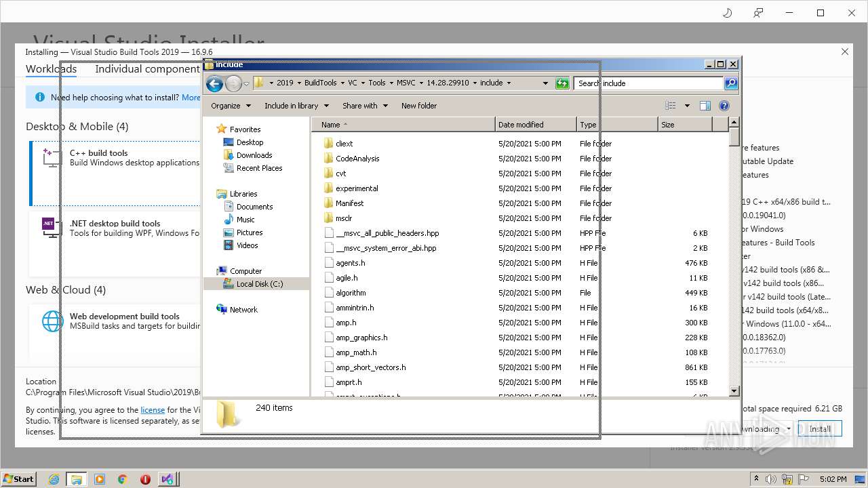Open the Share with menu
The height and width of the screenshot is (488, 868).
pos(365,106)
